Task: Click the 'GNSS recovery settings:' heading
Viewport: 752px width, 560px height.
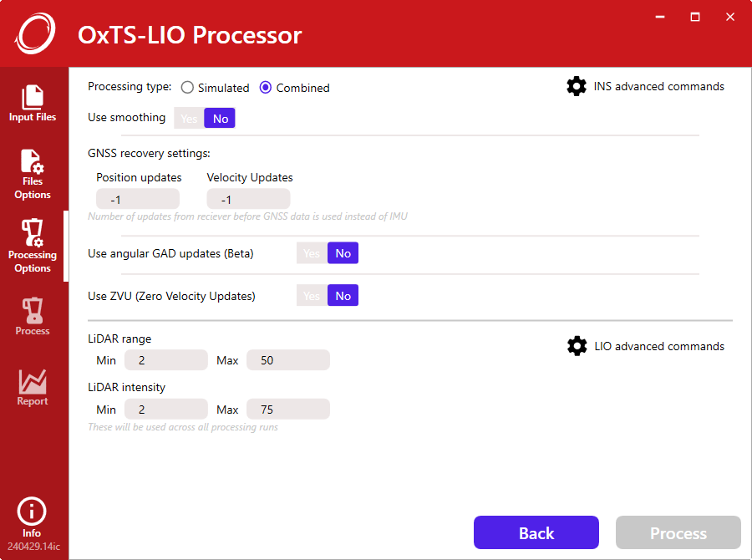Action: [x=150, y=153]
